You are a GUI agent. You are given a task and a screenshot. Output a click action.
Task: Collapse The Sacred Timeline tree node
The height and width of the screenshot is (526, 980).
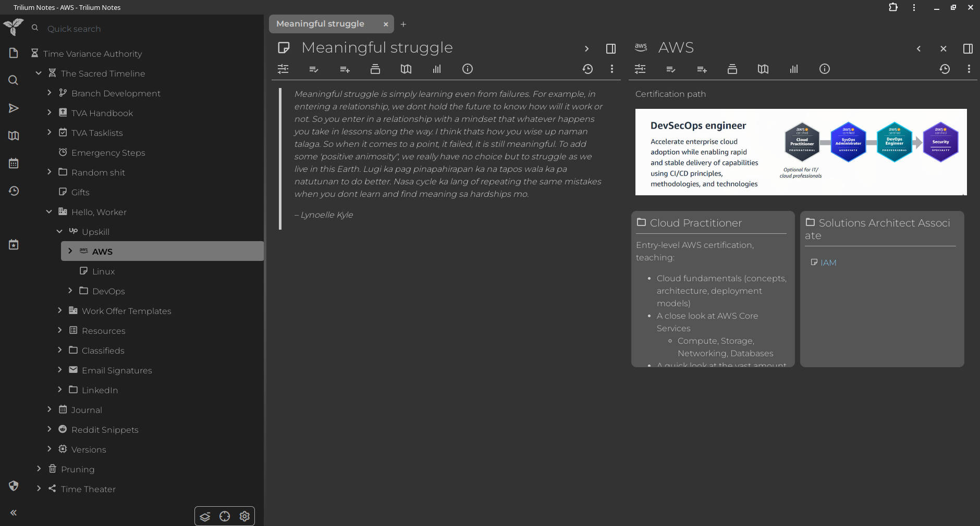click(x=39, y=73)
